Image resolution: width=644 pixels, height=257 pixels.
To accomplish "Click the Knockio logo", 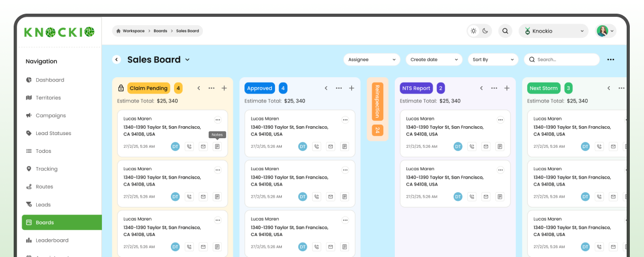I will (59, 32).
